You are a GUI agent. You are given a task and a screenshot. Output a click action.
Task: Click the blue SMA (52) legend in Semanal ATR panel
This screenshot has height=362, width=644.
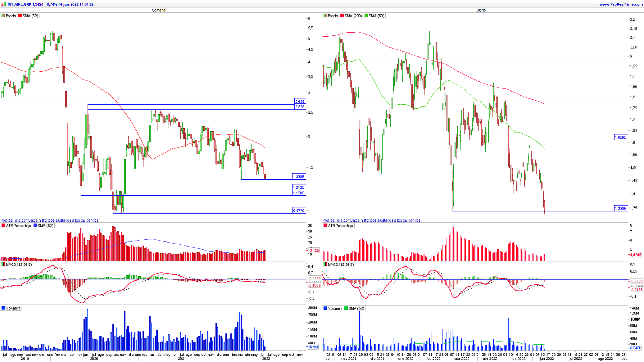click(x=43, y=226)
